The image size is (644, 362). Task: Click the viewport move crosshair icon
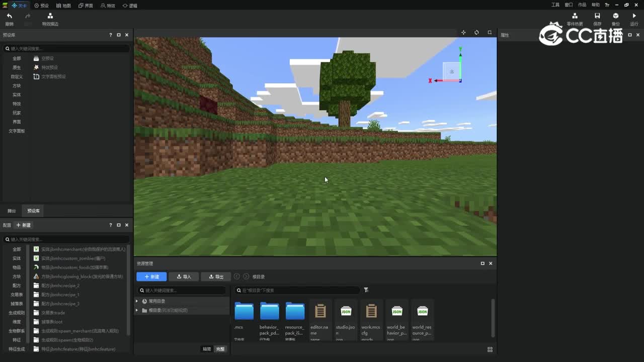pyautogui.click(x=463, y=33)
